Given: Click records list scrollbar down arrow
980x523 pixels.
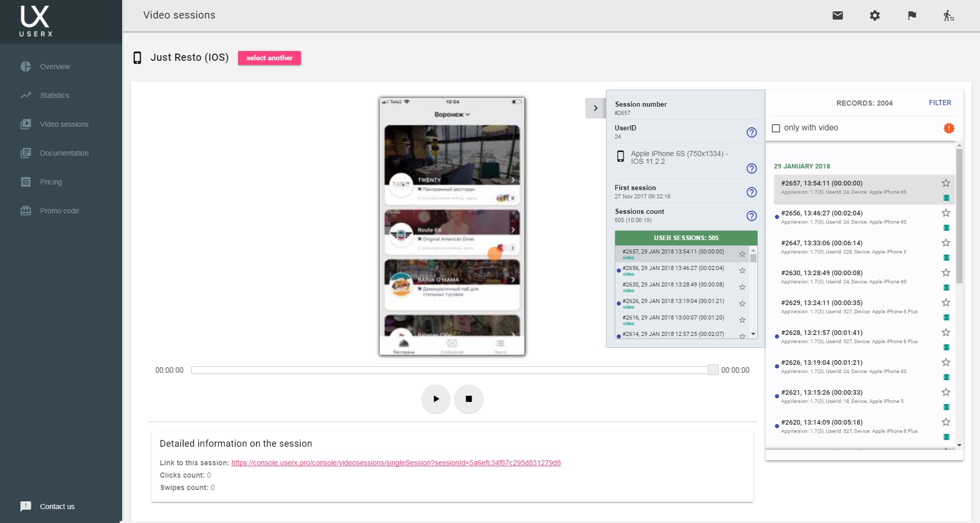Looking at the screenshot, I should (959, 445).
